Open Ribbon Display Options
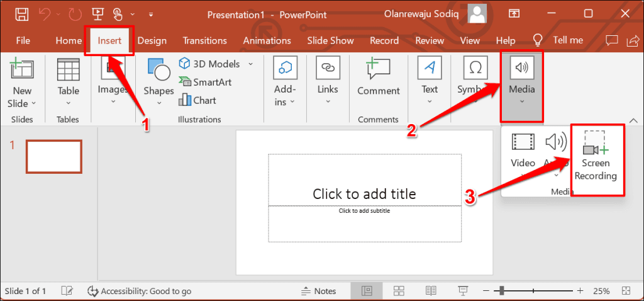644x301 pixels. pyautogui.click(x=514, y=14)
